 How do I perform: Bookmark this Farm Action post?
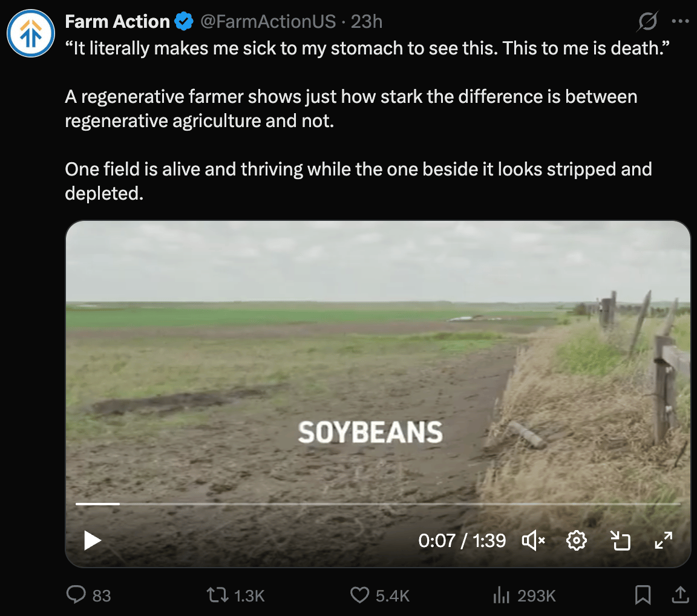point(643,595)
